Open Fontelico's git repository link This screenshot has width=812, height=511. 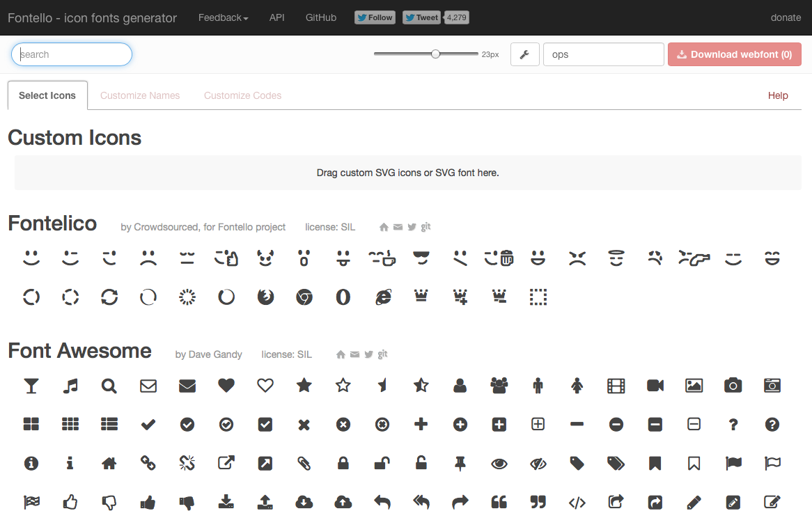425,227
